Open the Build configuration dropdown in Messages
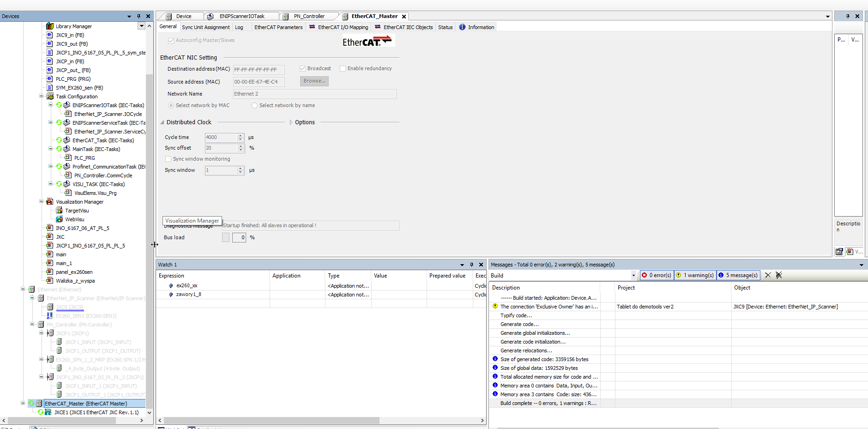 click(x=633, y=275)
